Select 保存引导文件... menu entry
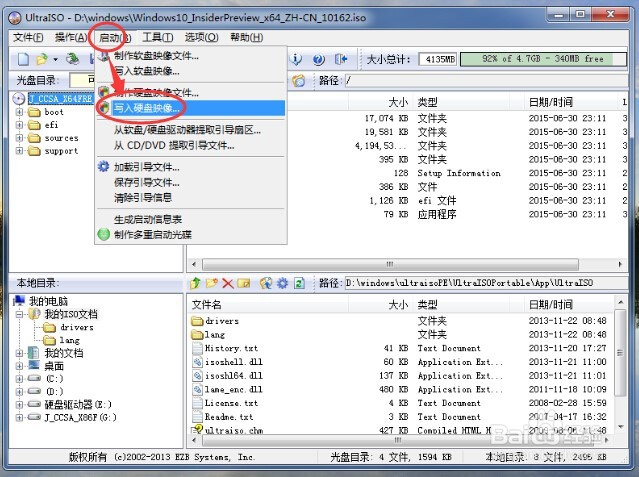 click(191, 182)
